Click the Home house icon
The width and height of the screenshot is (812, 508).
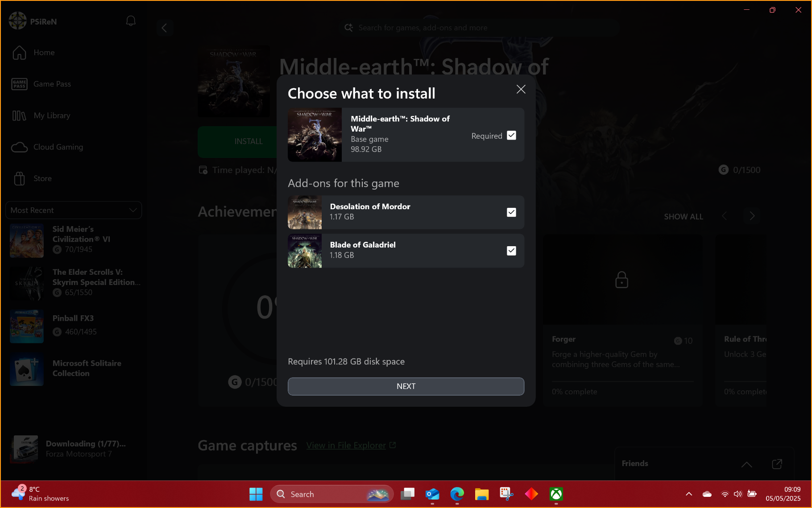coord(19,53)
